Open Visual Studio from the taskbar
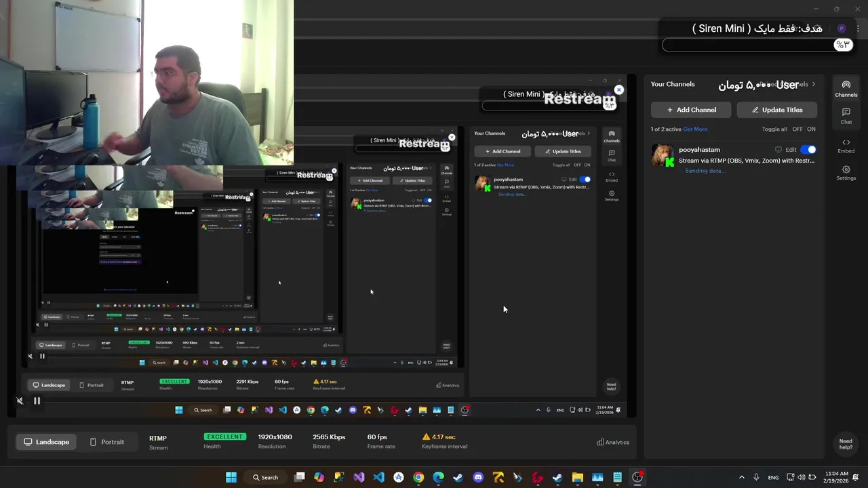The width and height of the screenshot is (868, 488). click(359, 477)
